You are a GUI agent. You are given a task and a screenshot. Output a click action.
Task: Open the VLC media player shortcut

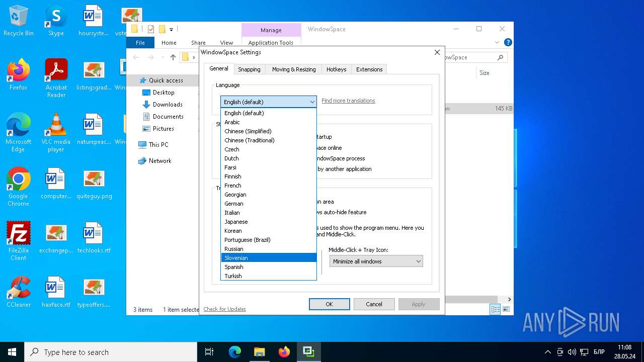click(x=56, y=132)
